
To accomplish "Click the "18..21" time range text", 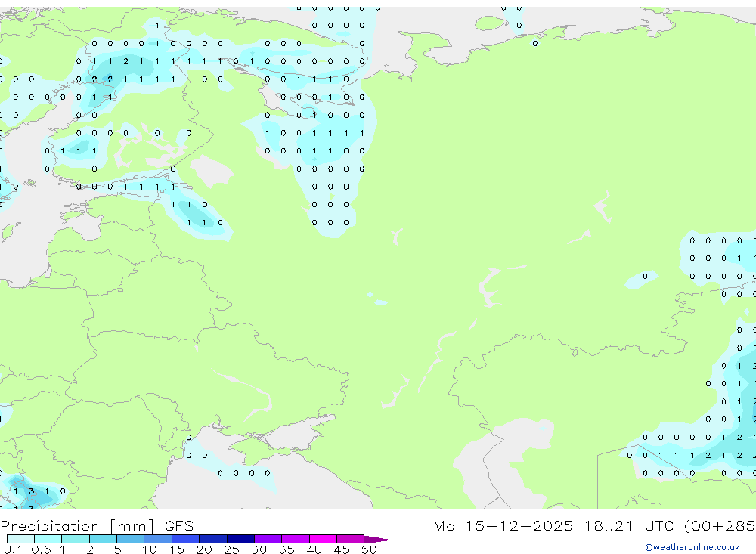I will coord(609,526).
